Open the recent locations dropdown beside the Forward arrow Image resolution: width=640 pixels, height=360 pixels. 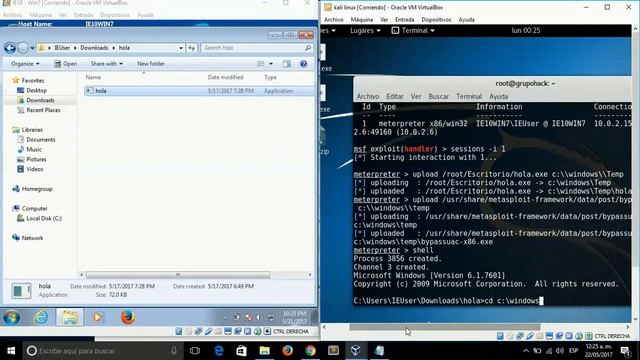(x=32, y=48)
